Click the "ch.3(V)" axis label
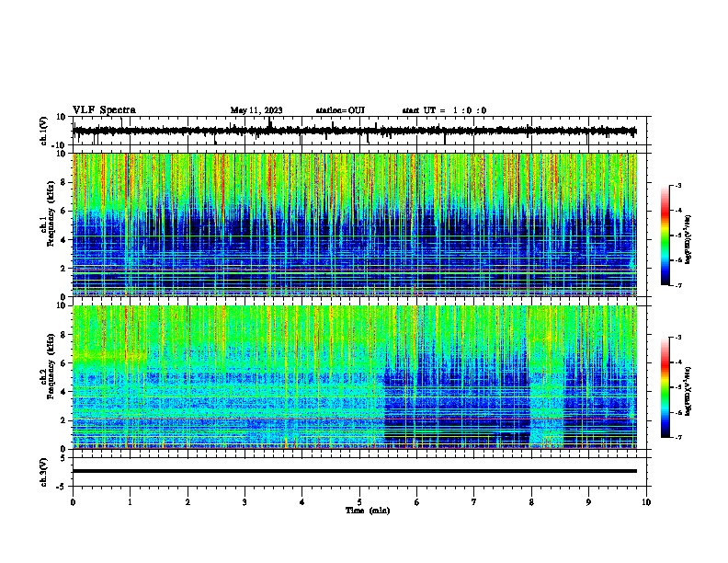The height and width of the screenshot is (563, 728). (x=44, y=472)
